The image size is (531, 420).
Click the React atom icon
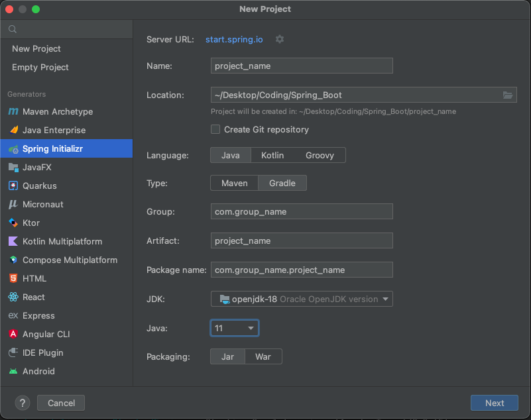[x=13, y=297]
